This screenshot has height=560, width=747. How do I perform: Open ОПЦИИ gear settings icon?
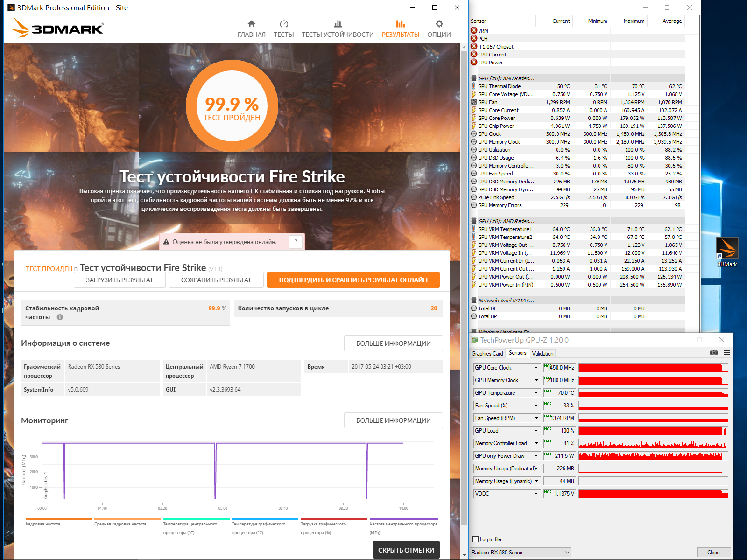[439, 24]
